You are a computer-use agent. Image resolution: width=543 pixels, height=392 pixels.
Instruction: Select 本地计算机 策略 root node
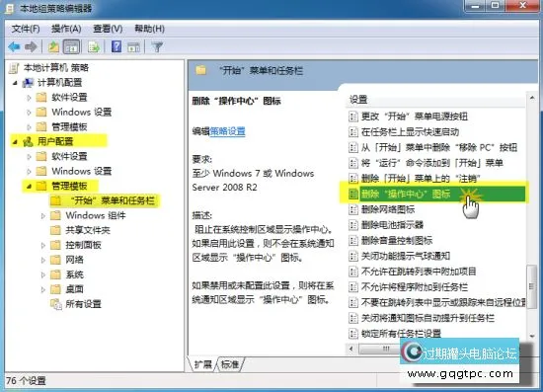pos(55,67)
